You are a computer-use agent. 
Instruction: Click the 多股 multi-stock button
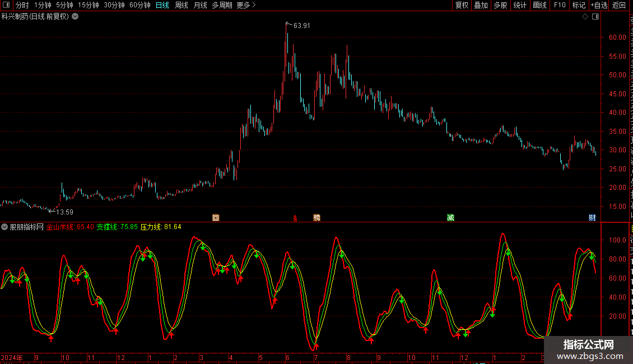501,5
